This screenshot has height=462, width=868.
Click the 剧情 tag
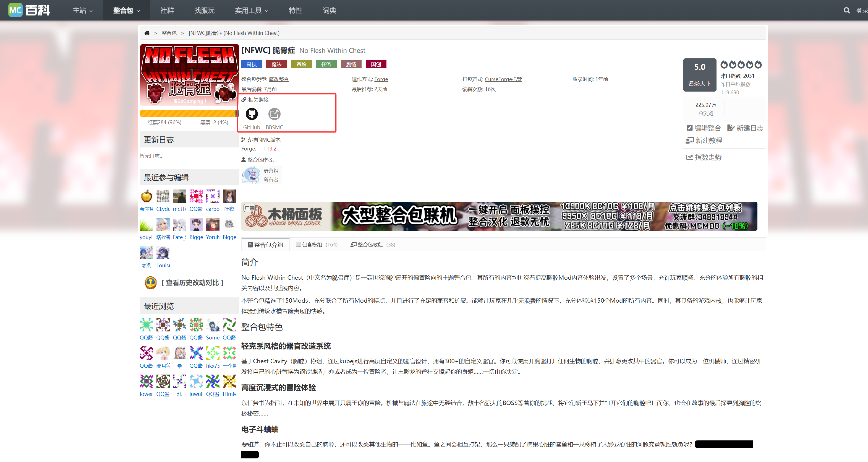pyautogui.click(x=351, y=64)
